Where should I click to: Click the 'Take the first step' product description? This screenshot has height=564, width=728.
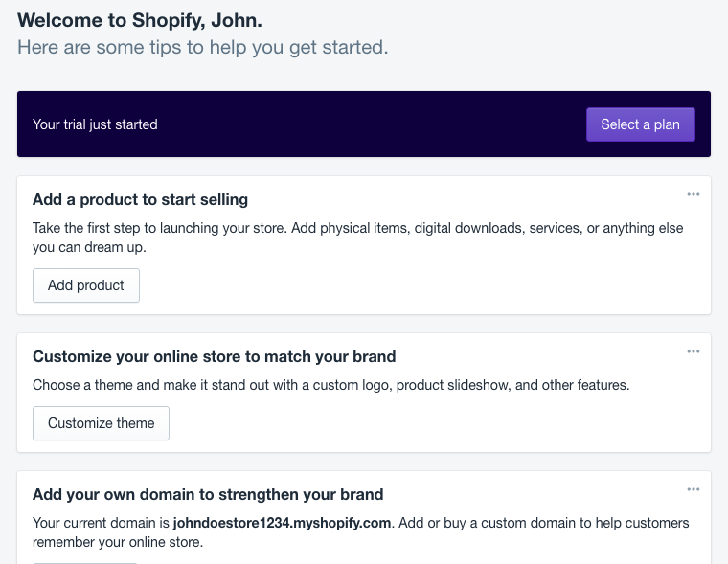click(358, 237)
